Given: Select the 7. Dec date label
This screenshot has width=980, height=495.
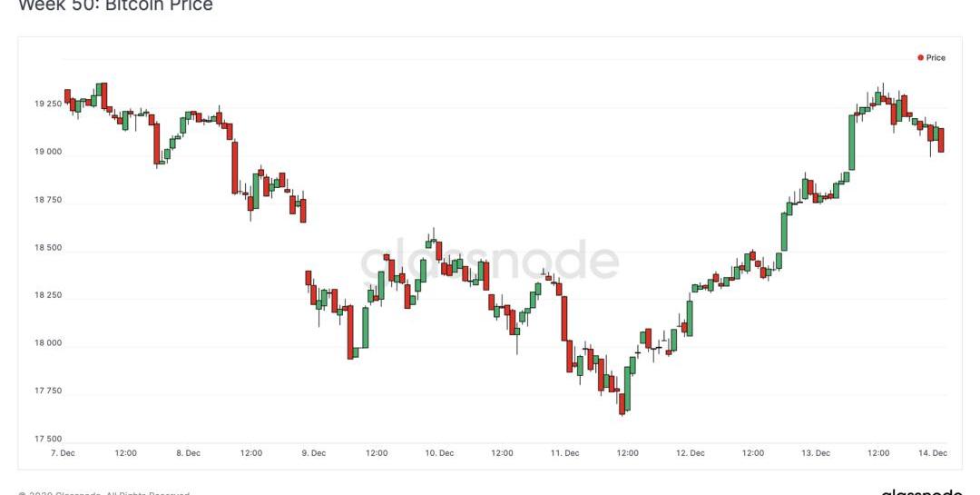Looking at the screenshot, I should pyautogui.click(x=62, y=453).
